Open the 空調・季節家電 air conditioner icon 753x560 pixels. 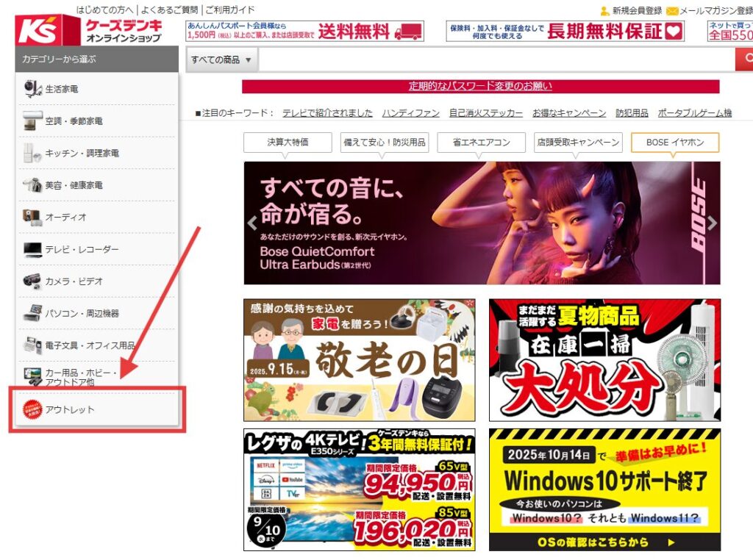coord(32,121)
